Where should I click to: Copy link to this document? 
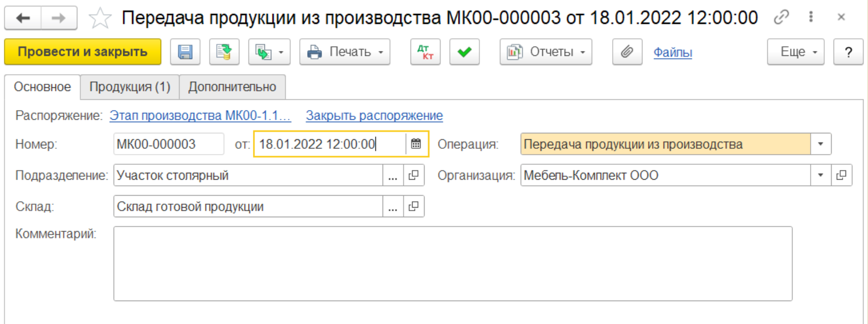pyautogui.click(x=781, y=17)
